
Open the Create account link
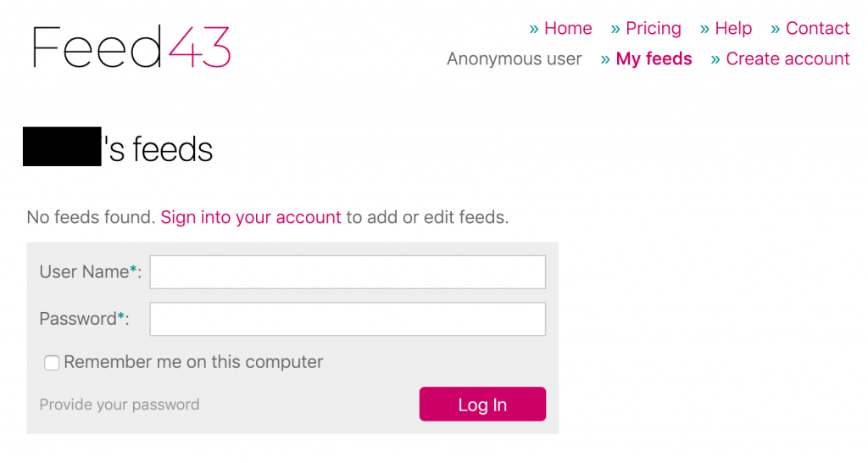pyautogui.click(x=787, y=59)
